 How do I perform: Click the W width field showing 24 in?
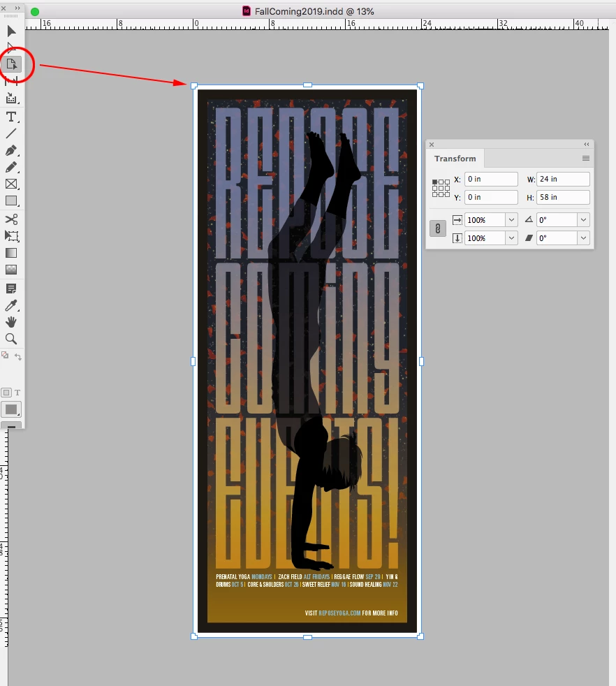click(563, 179)
